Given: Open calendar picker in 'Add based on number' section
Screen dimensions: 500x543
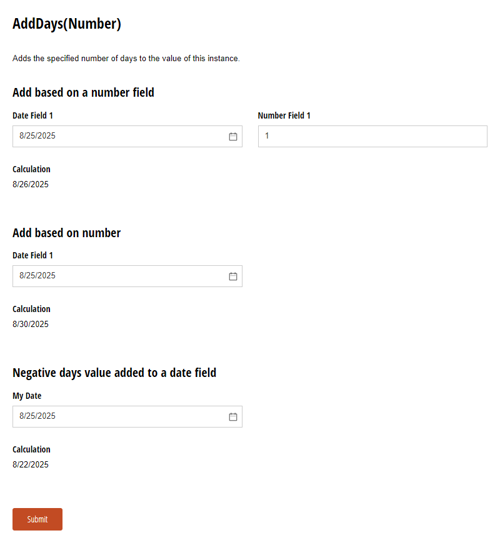Looking at the screenshot, I should 233,276.
